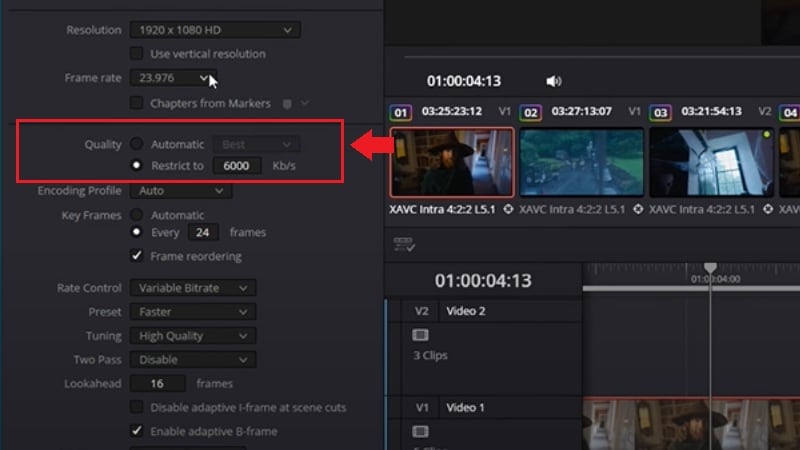Toggle the Frame reordering checkbox
800x450 pixels.
tap(136, 255)
